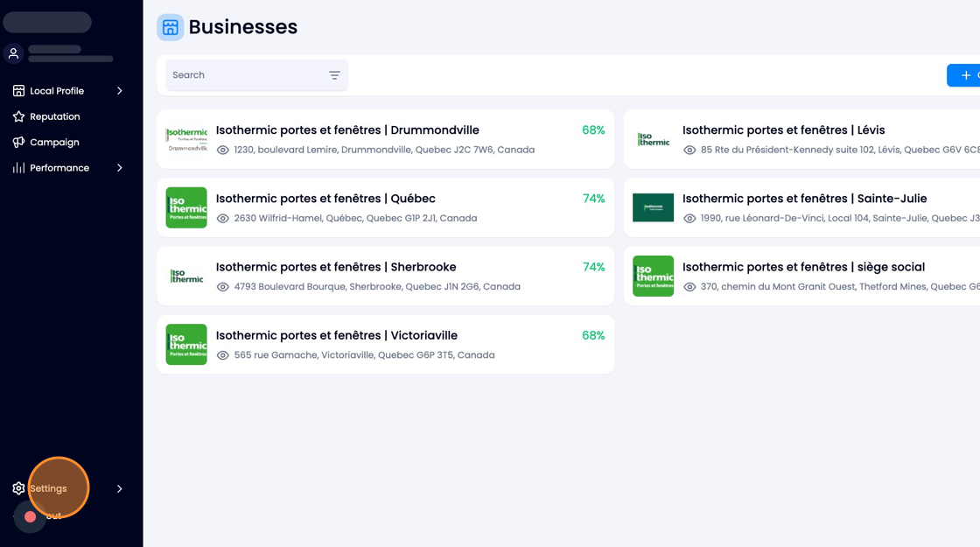
Task: Toggle visibility eye for Sherbrooke listing
Action: coord(222,287)
